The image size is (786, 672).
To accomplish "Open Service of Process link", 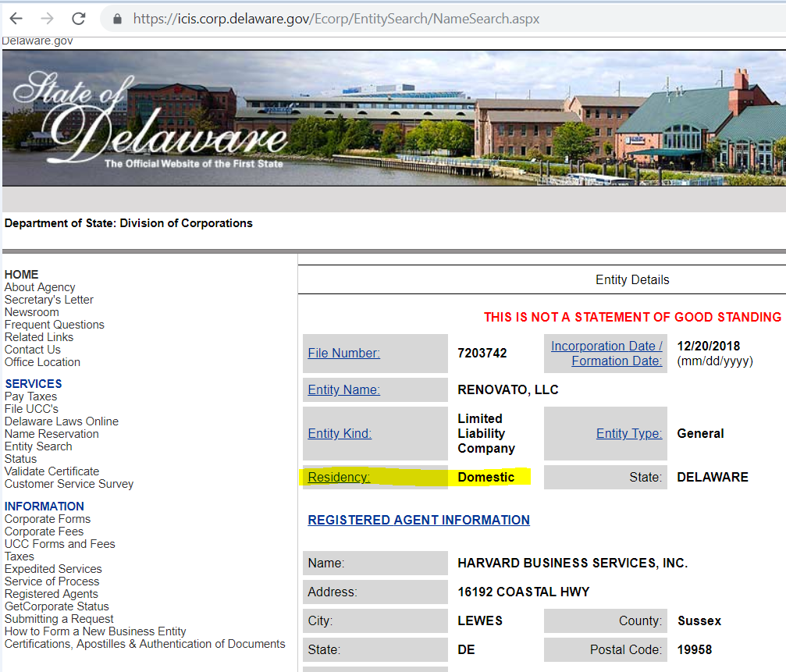I will coord(52,581).
